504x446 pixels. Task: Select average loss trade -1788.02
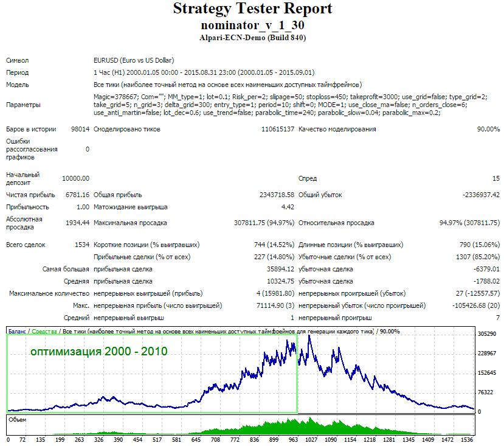click(x=486, y=282)
